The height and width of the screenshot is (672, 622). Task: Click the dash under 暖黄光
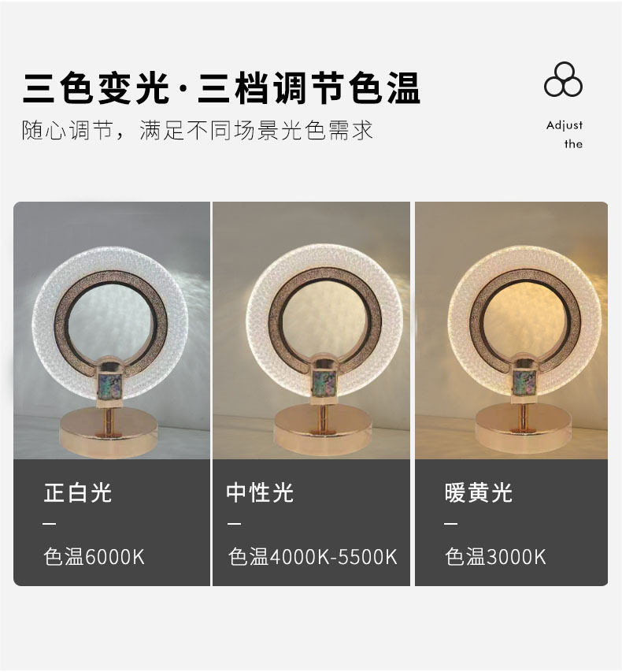coord(450,523)
